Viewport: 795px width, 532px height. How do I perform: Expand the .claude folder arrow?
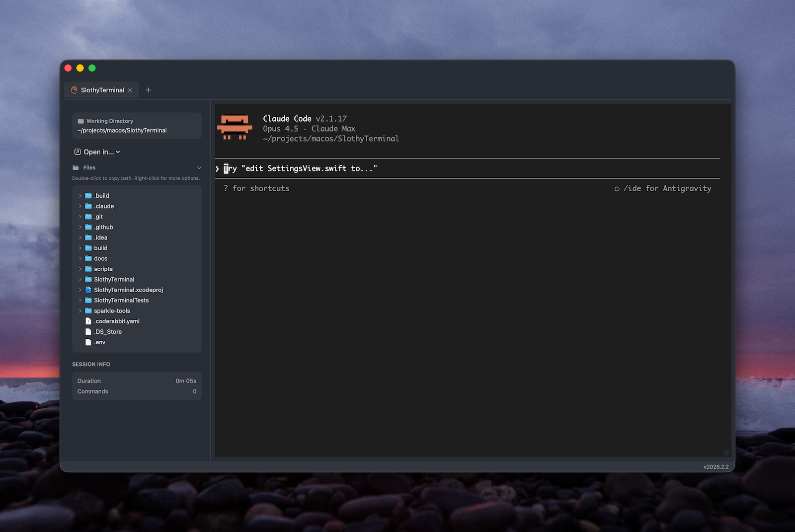tap(80, 206)
